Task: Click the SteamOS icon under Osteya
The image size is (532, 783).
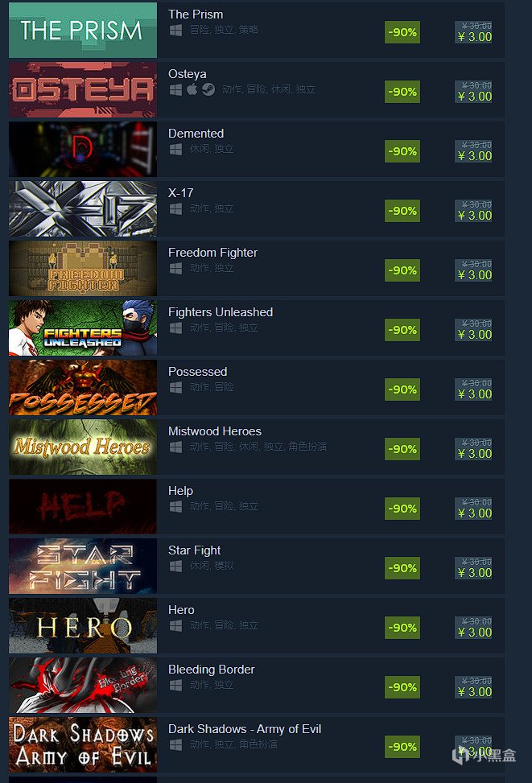Action: [208, 89]
